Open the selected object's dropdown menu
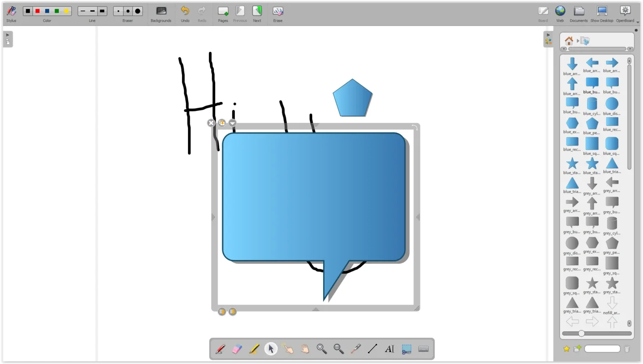This screenshot has height=364, width=643. pos(233,123)
